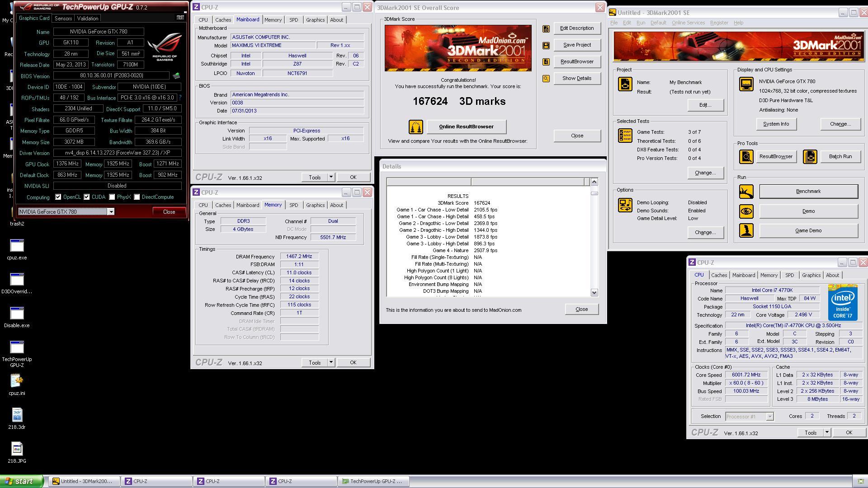Click the Online ResultBrowser yellow icon

coord(415,127)
